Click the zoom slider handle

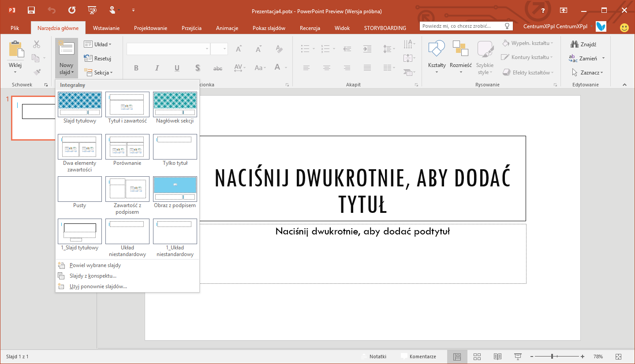[x=552, y=357]
